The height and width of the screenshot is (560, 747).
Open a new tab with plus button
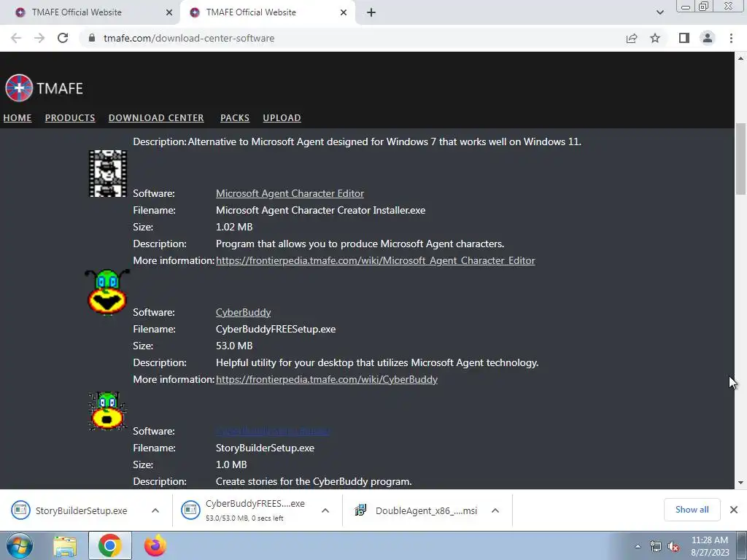coord(371,12)
